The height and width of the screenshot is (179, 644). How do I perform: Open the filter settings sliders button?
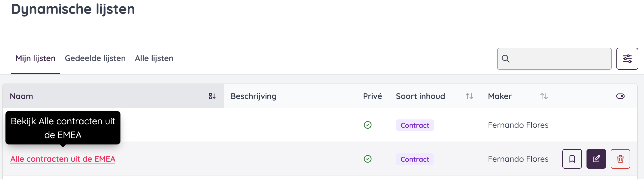[627, 59]
